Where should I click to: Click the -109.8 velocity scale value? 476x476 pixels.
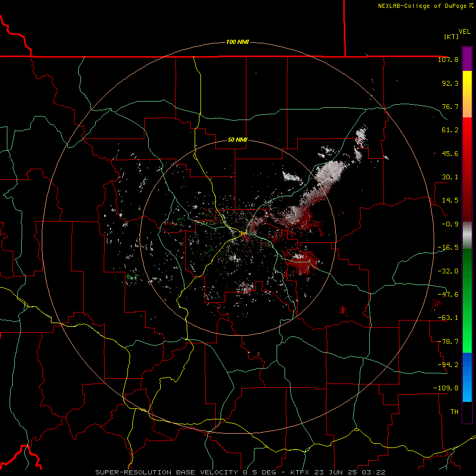click(x=446, y=388)
